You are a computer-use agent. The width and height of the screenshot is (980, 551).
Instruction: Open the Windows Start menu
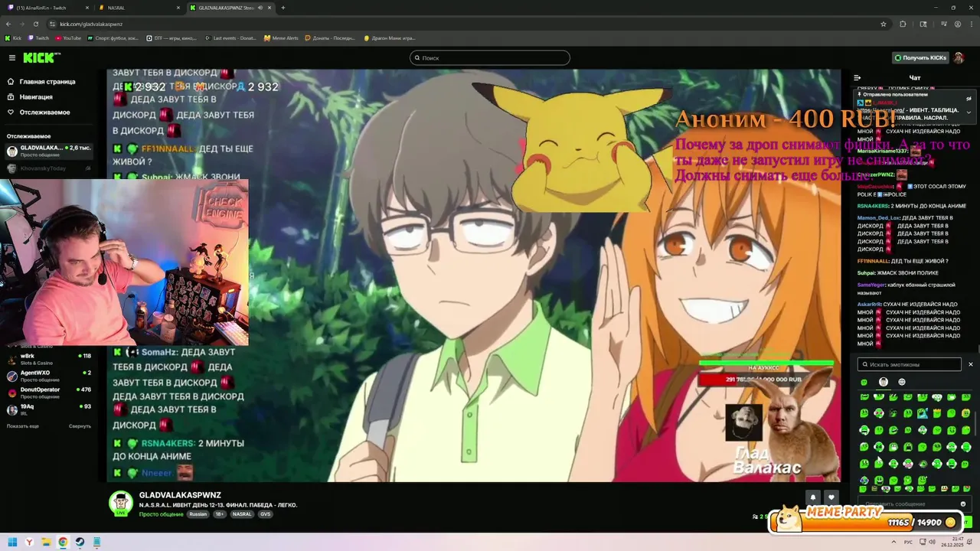click(x=12, y=542)
